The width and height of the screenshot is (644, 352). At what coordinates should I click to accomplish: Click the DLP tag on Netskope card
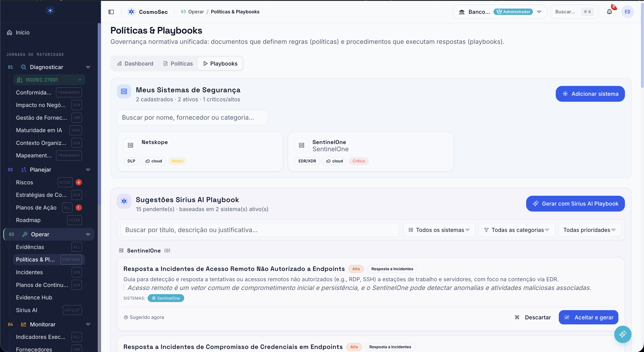[131, 161]
